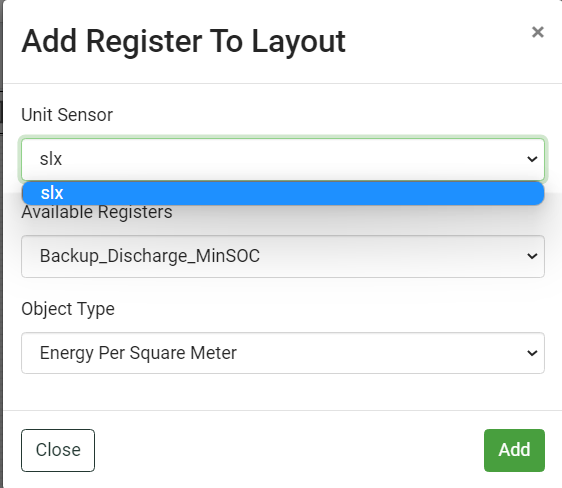Open the Object Type dropdown
Screen dimensions: 562x488
point(283,353)
